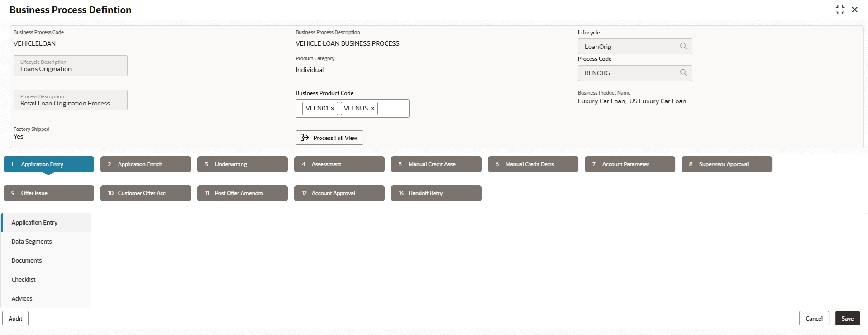Click the VEHICLELOAN process code text

tap(35, 43)
